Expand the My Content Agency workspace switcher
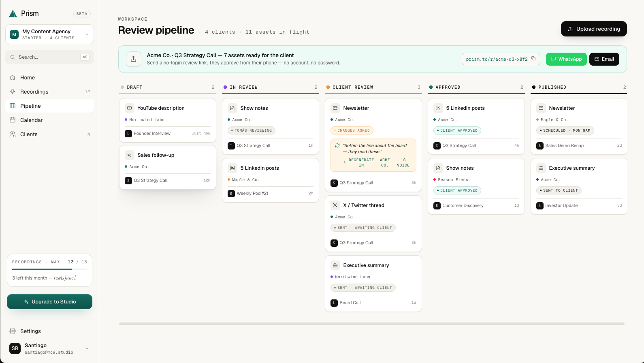The height and width of the screenshot is (363, 644). pos(50,34)
